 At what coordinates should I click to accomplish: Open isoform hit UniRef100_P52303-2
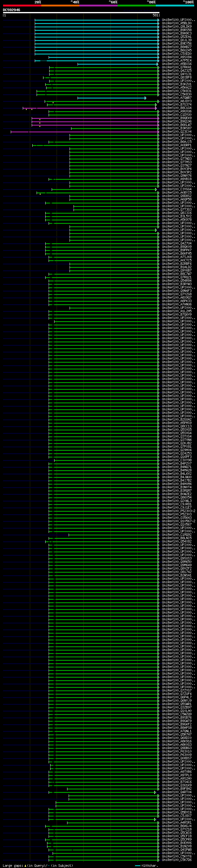click(179, 511)
